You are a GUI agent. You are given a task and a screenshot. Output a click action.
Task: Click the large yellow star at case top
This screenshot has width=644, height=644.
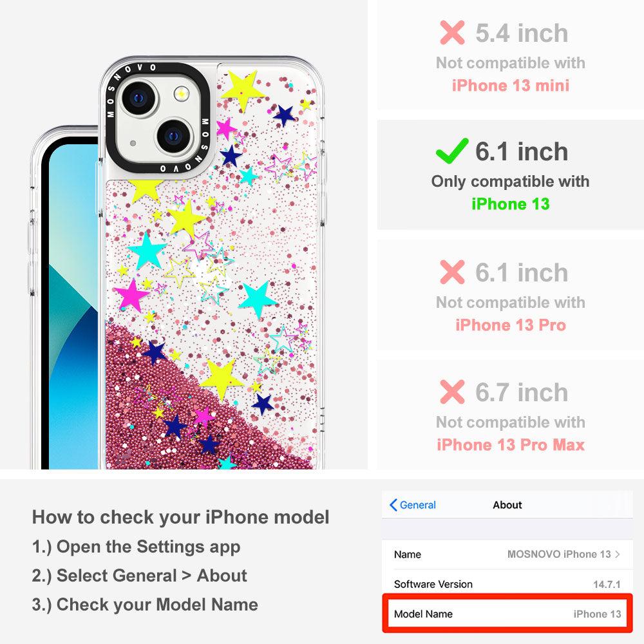click(242, 90)
